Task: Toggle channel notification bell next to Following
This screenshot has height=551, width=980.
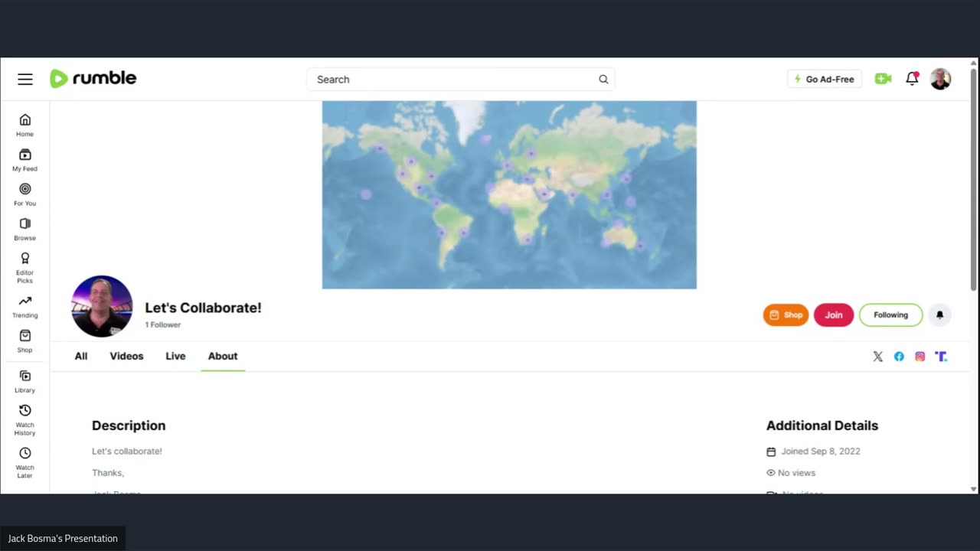Action: click(940, 315)
